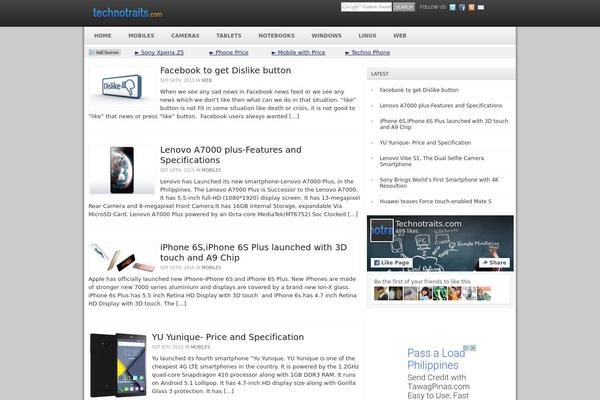Image resolution: width=600 pixels, height=400 pixels.
Task: Click MOBILES category under Lenovo A7000 article
Action: pos(211,170)
